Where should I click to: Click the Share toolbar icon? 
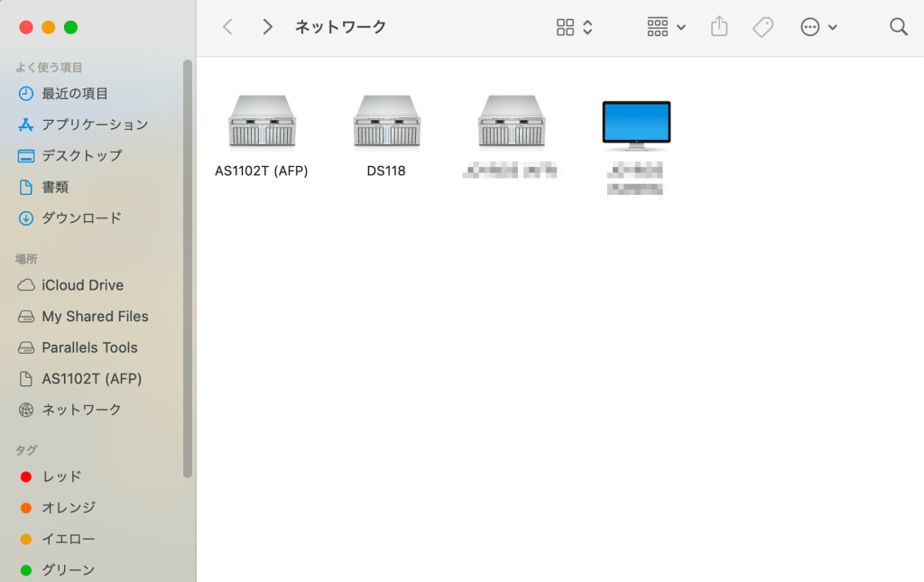[719, 26]
